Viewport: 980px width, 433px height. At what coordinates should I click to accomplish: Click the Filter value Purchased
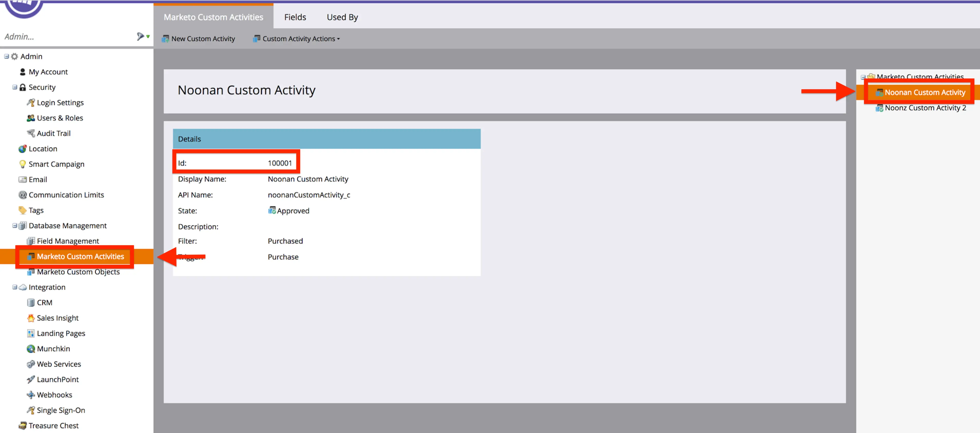coord(285,241)
